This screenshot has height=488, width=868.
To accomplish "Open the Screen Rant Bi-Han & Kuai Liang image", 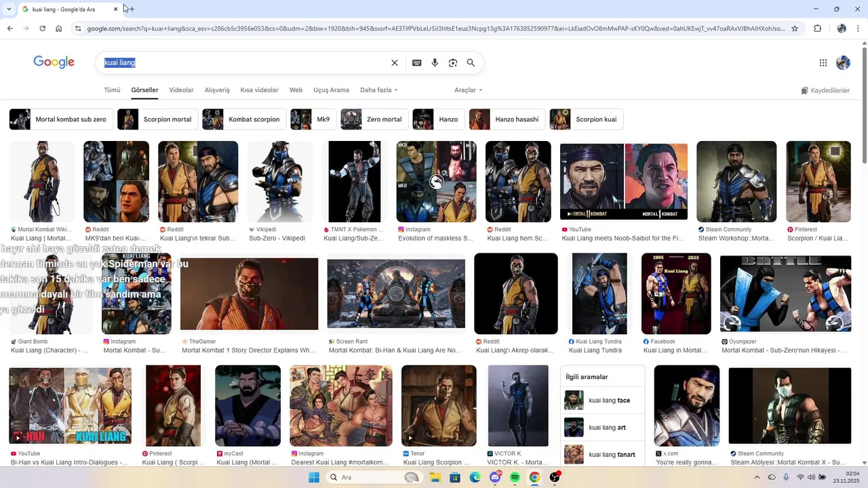I will (396, 293).
